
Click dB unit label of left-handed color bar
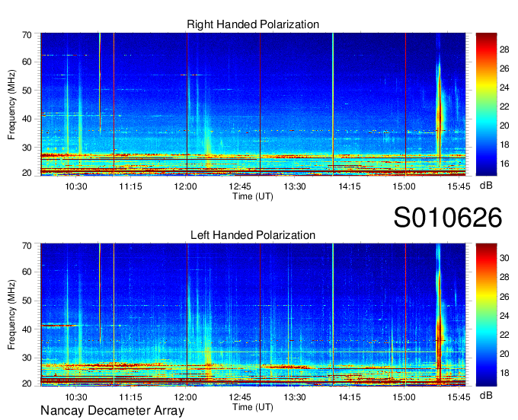(486, 395)
